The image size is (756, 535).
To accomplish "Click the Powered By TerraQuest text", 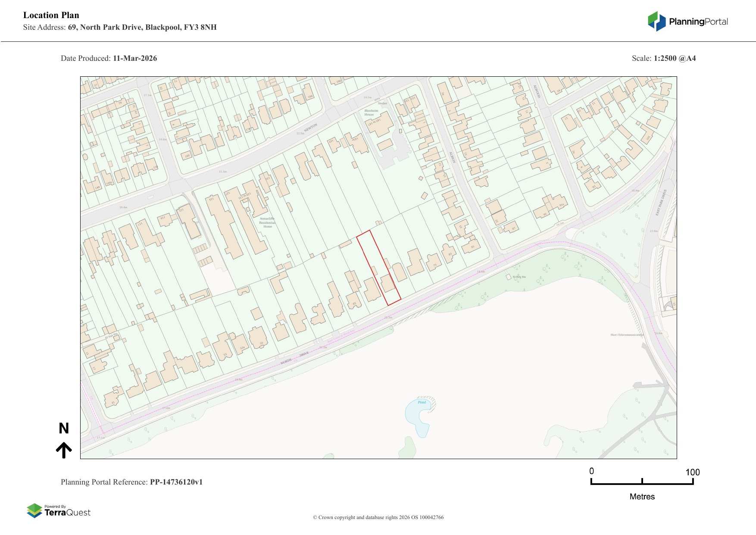I will coord(67,511).
